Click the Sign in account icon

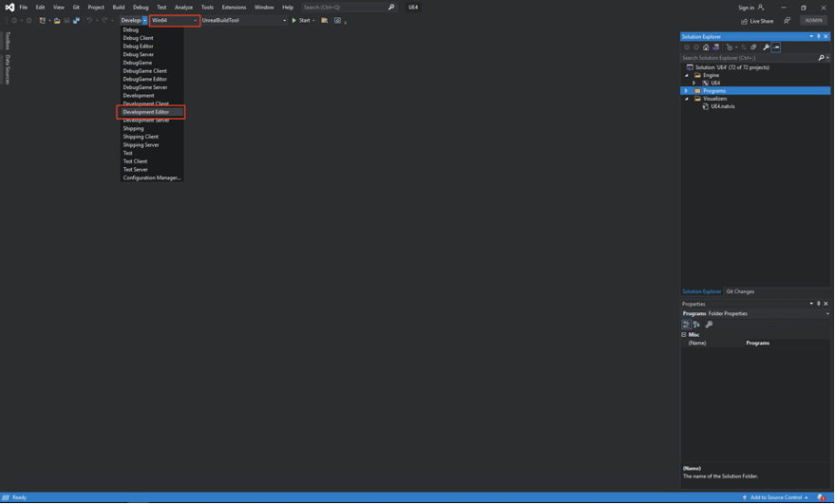[x=761, y=8]
